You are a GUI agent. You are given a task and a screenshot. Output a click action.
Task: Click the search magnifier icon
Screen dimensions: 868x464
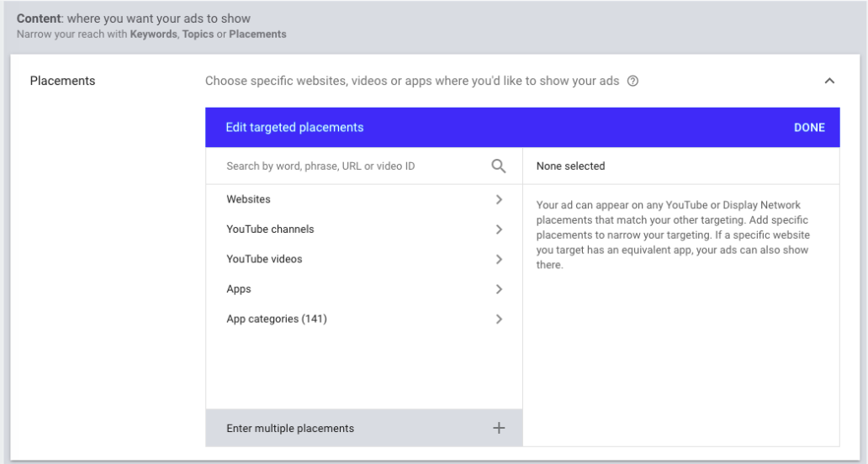click(x=499, y=166)
